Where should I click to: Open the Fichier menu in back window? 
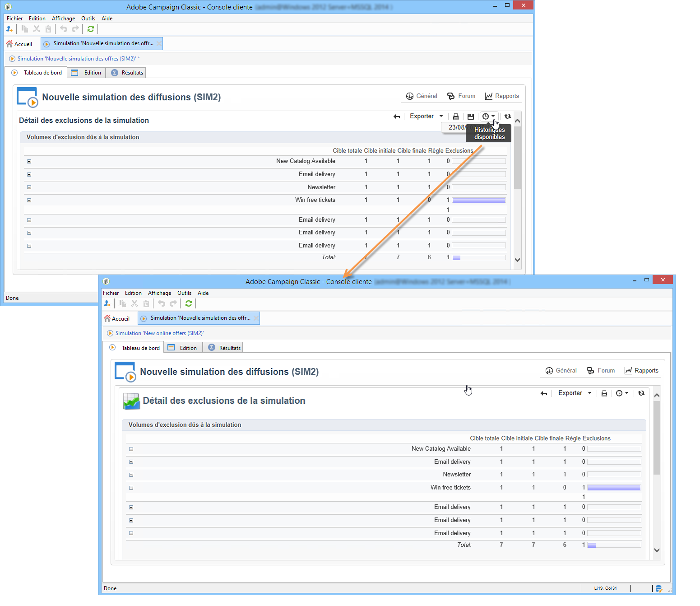[x=15, y=19]
